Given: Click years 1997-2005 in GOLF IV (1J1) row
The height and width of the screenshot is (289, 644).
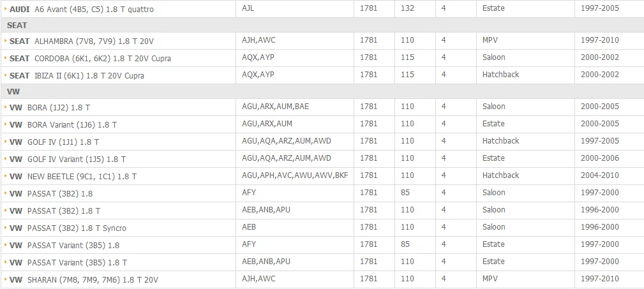Looking at the screenshot, I should click(x=600, y=141).
